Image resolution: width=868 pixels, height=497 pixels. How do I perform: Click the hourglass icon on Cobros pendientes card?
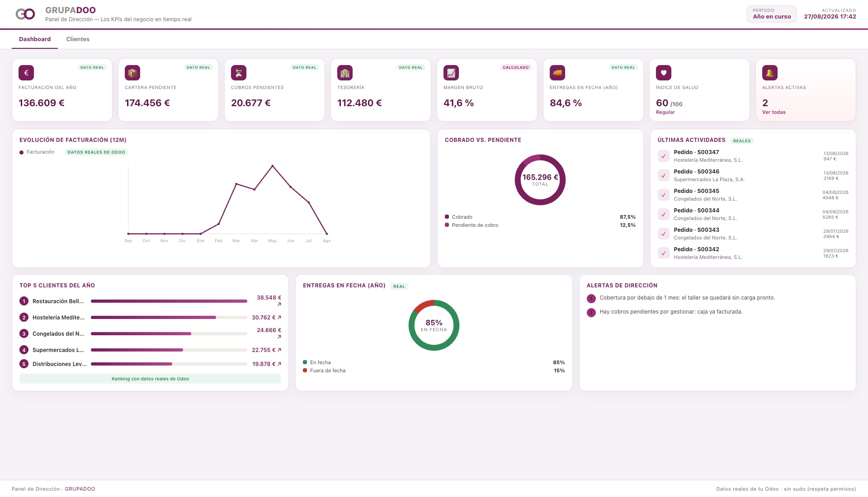click(x=239, y=73)
